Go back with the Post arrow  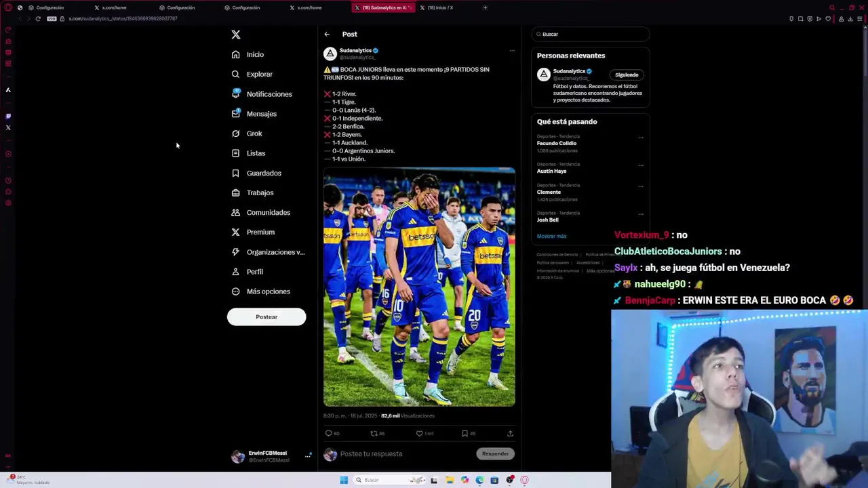pos(327,34)
